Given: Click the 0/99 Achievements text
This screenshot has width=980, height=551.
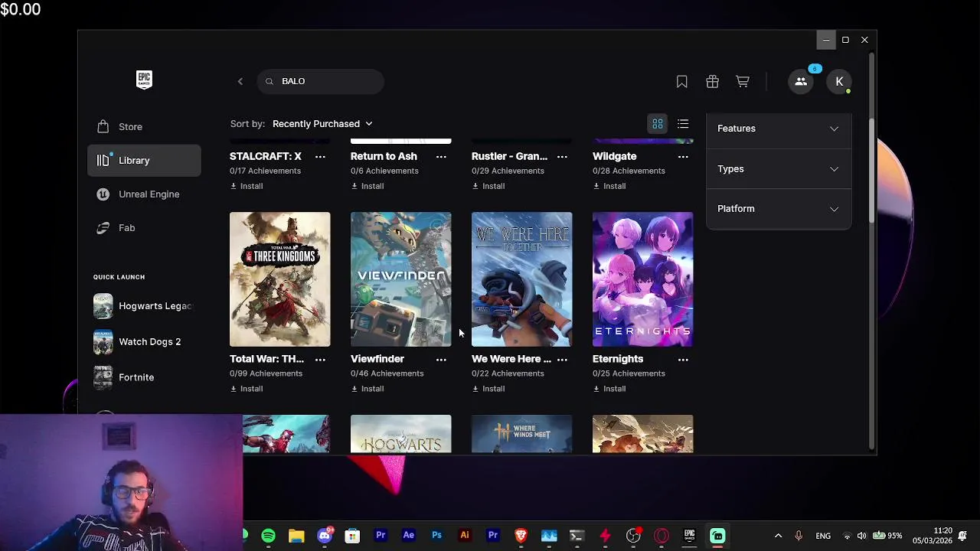Looking at the screenshot, I should point(266,373).
